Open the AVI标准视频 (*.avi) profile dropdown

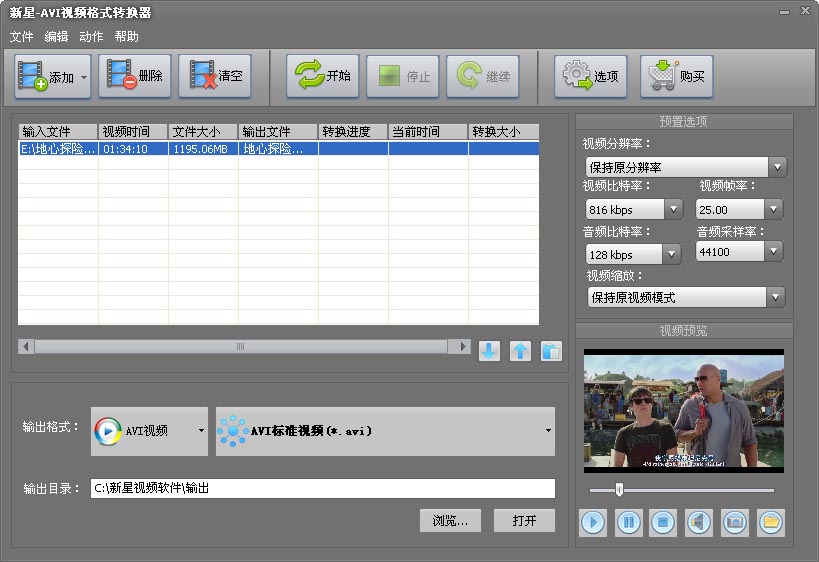pos(385,431)
